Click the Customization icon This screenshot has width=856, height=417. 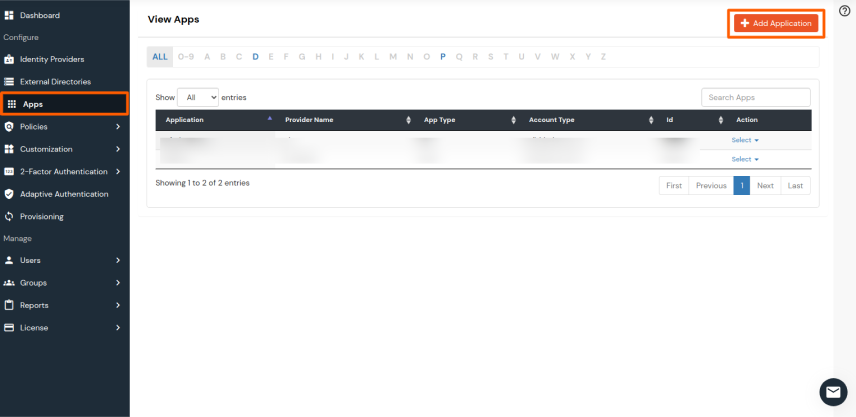(9, 149)
